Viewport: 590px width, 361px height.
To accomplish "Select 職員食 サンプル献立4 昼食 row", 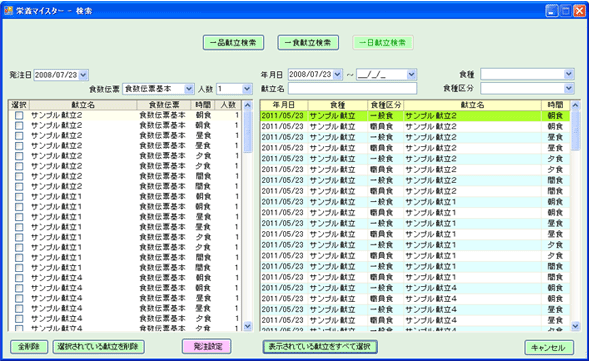I will click(x=415, y=320).
